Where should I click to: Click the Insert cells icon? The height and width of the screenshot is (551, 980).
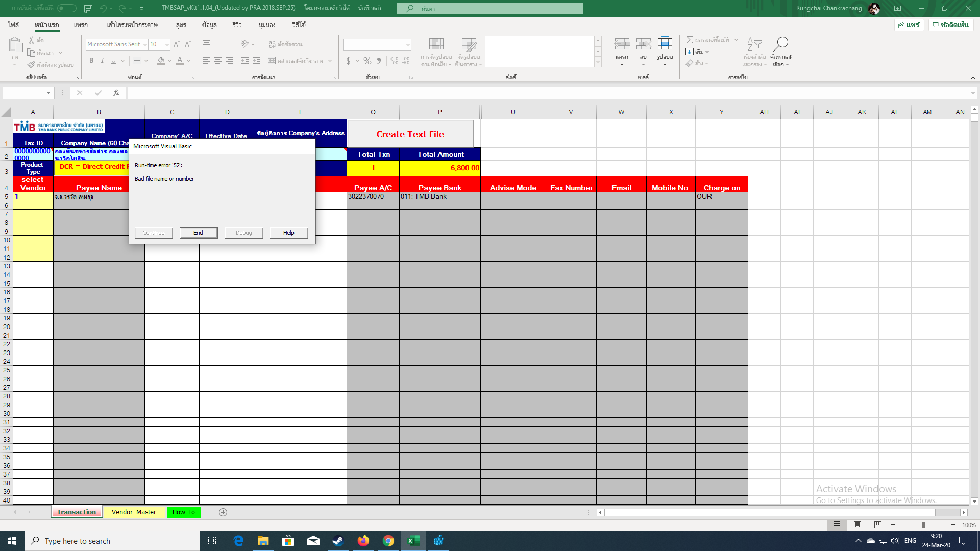(x=622, y=45)
